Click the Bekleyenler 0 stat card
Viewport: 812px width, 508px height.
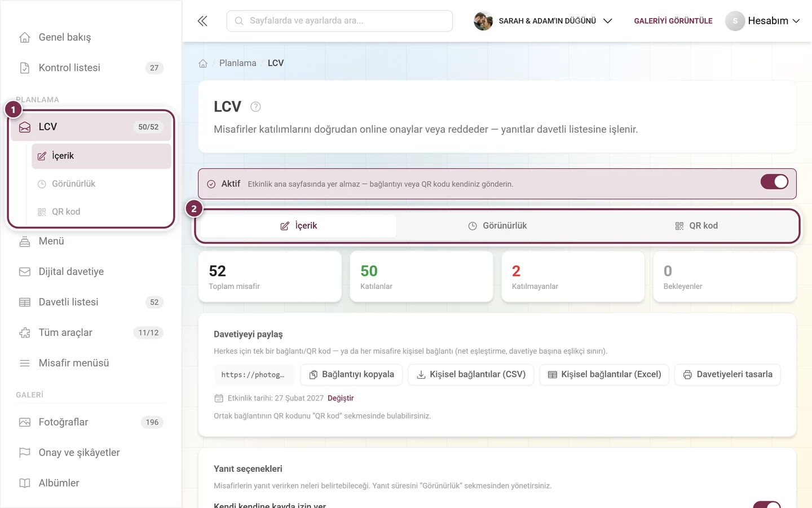(x=725, y=277)
